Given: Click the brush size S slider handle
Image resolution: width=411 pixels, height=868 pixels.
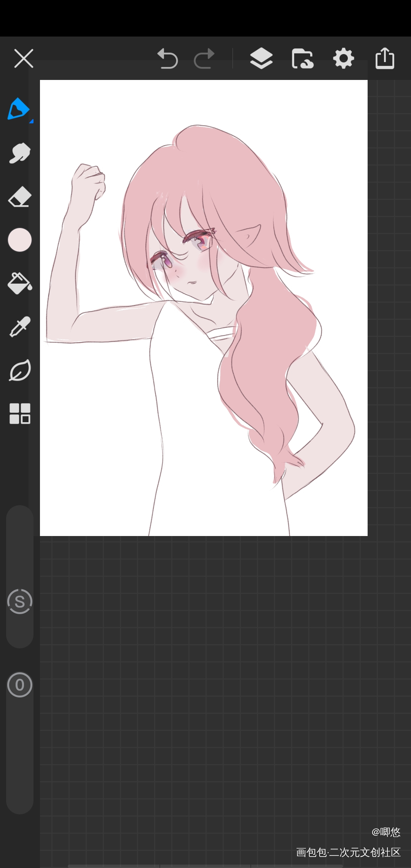Looking at the screenshot, I should click(20, 602).
